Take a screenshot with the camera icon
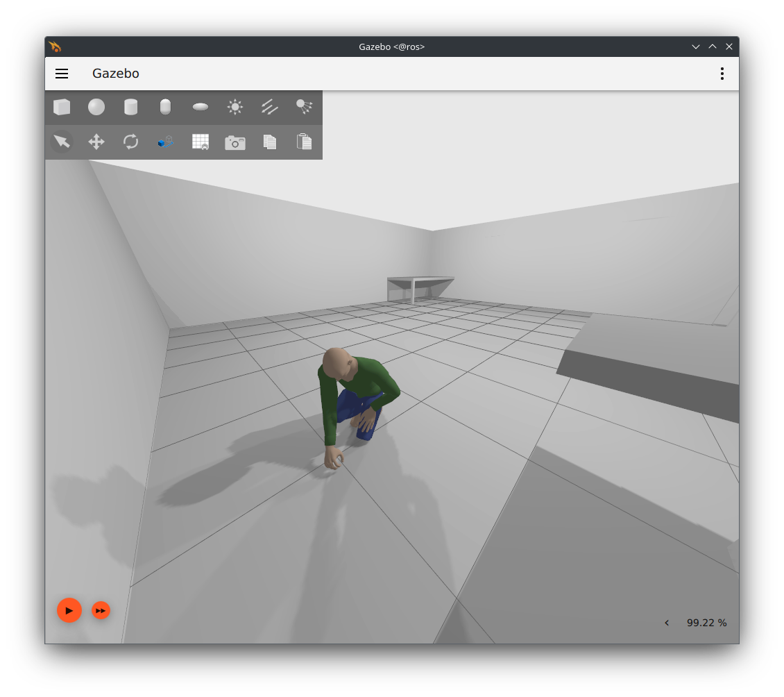784x697 pixels. [235, 142]
